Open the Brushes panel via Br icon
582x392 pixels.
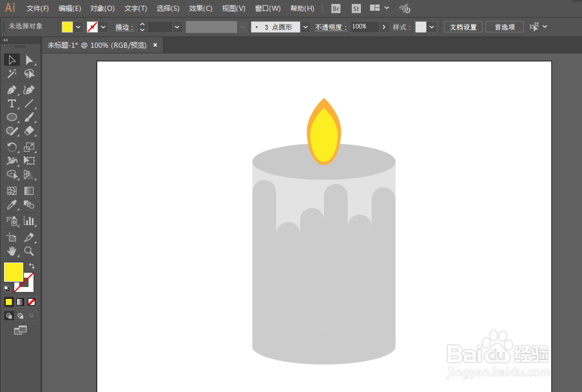(x=335, y=8)
